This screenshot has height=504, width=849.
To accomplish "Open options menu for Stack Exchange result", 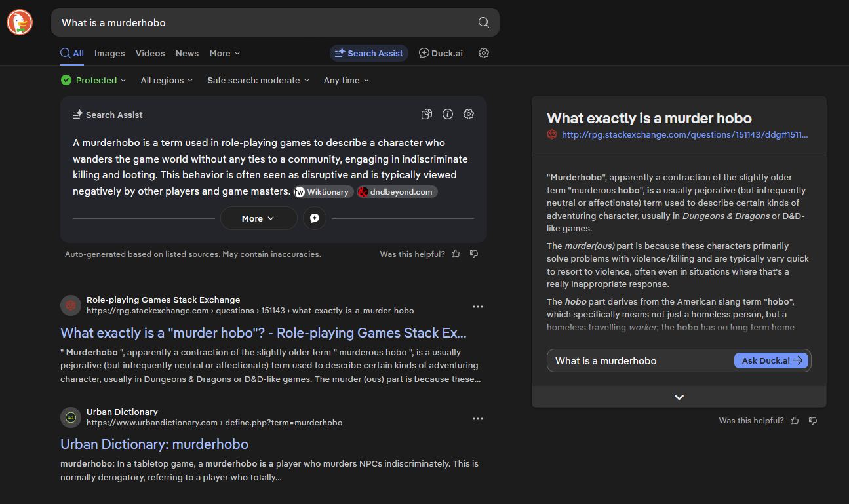I will pyautogui.click(x=478, y=307).
